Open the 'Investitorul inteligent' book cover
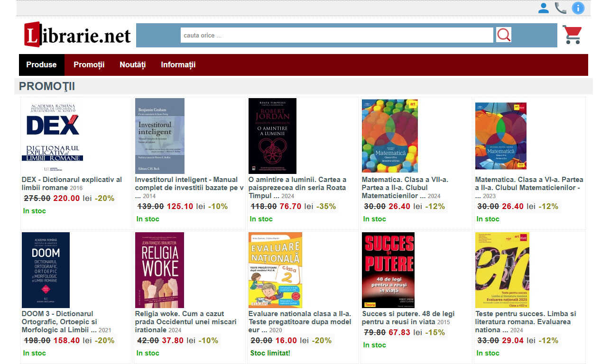The width and height of the screenshot is (610, 364). click(x=160, y=136)
